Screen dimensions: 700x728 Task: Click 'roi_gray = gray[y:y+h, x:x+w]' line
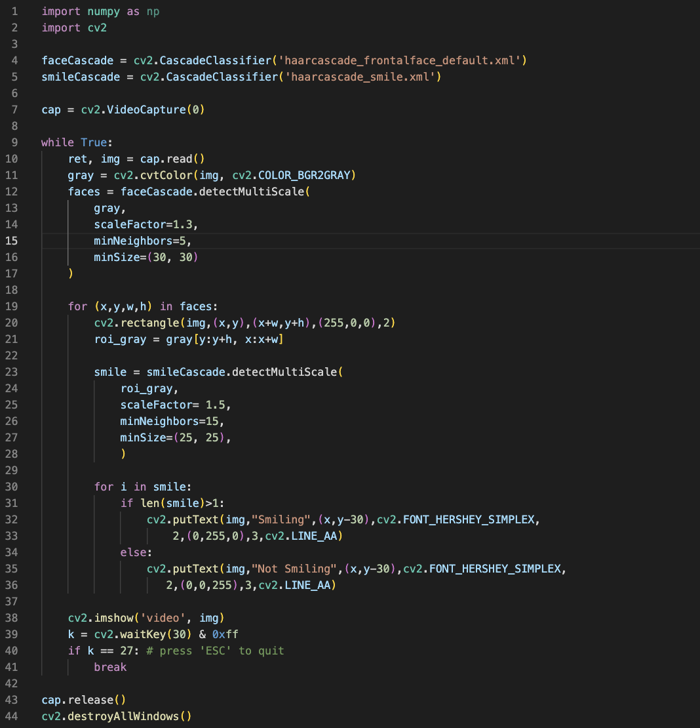[189, 339]
